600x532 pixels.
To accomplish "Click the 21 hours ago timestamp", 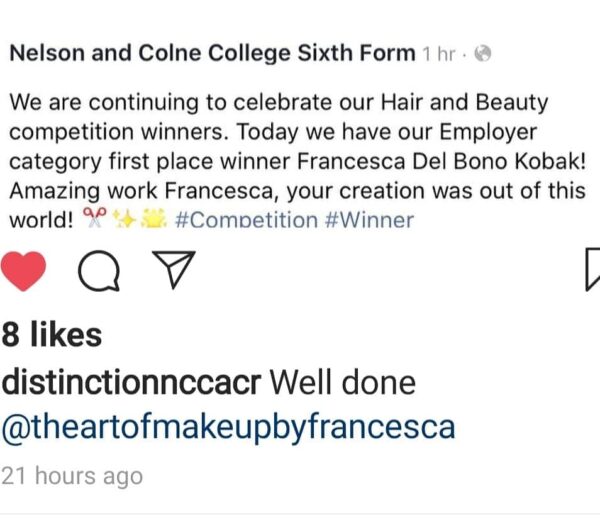I will (x=72, y=476).
